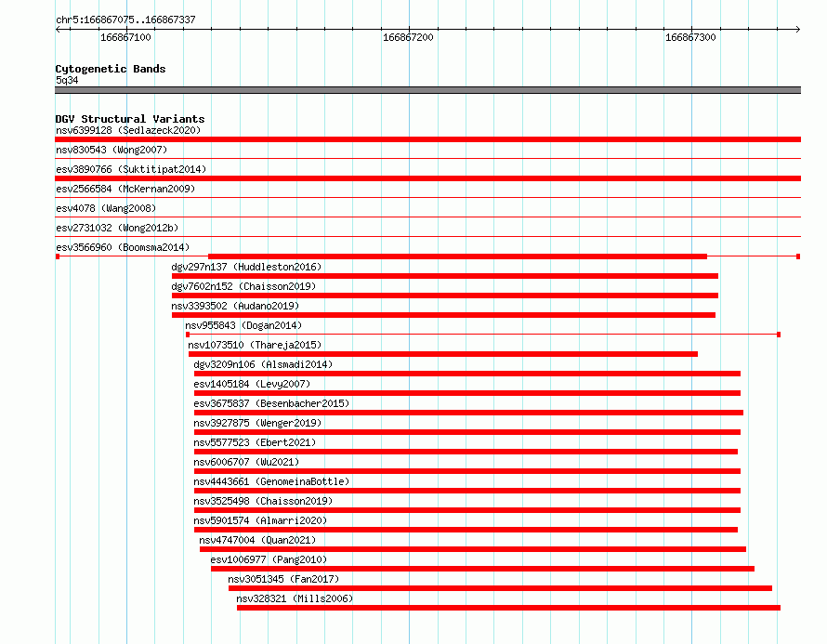827x644 pixels.
Task: Click the gray 5q34 cytogenetic band bar
Action: (x=427, y=90)
